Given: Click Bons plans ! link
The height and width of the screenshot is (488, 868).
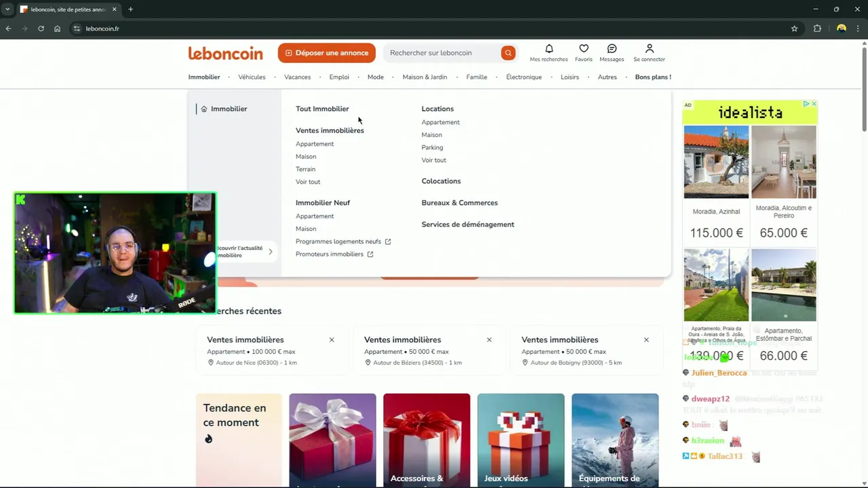Looking at the screenshot, I should point(653,77).
